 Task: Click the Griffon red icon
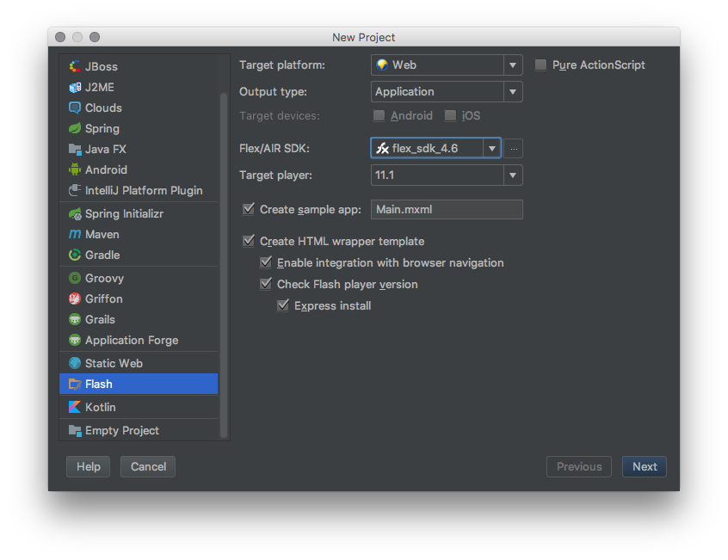pos(75,298)
